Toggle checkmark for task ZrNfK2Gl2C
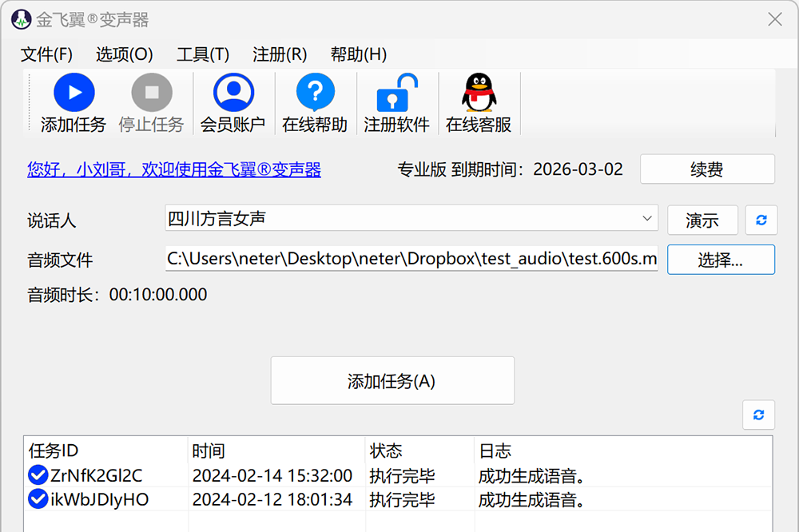This screenshot has width=799, height=532. pyautogui.click(x=38, y=475)
